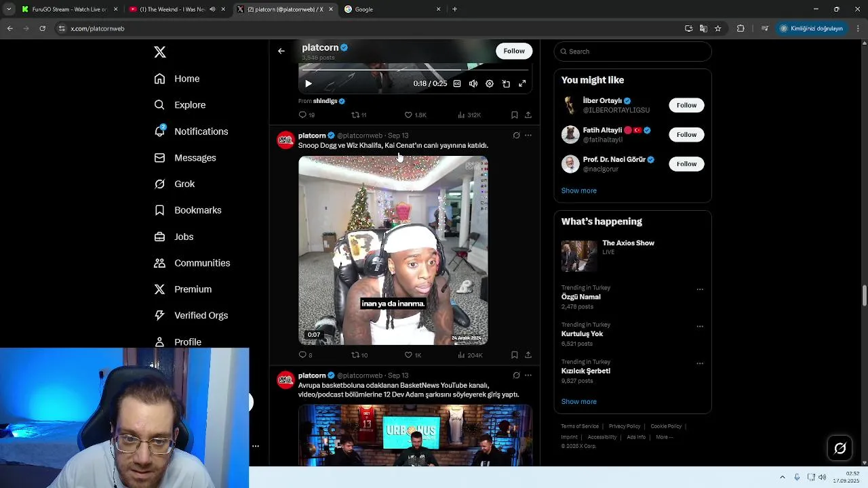Open Messages in the sidebar
Viewport: 868px width, 488px height.
[x=184, y=158]
